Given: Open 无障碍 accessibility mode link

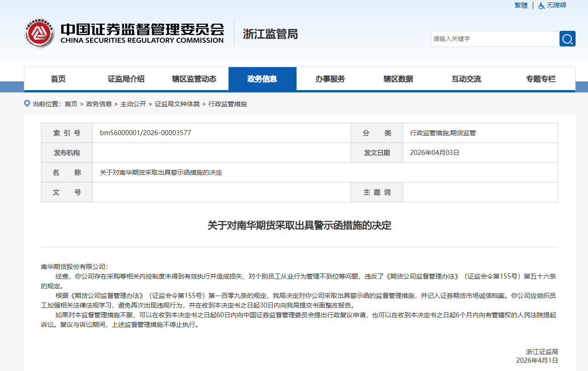Looking at the screenshot, I should click(x=556, y=6).
